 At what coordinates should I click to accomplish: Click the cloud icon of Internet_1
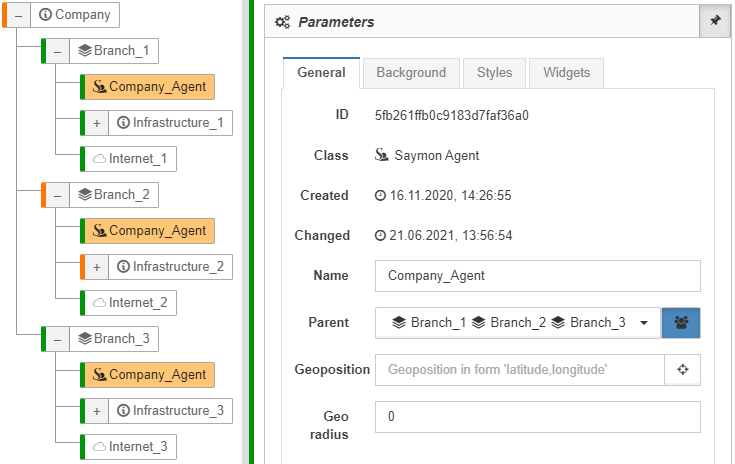pyautogui.click(x=99, y=159)
